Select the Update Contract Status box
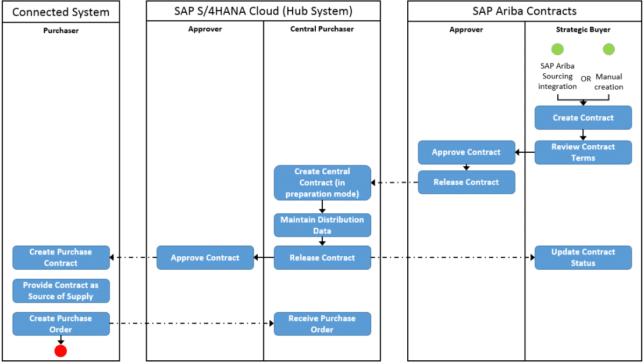This screenshot has height=362, width=644. pos(583,258)
